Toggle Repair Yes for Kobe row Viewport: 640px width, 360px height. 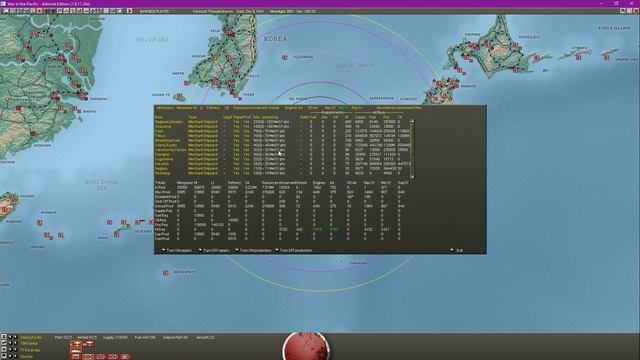point(236,131)
